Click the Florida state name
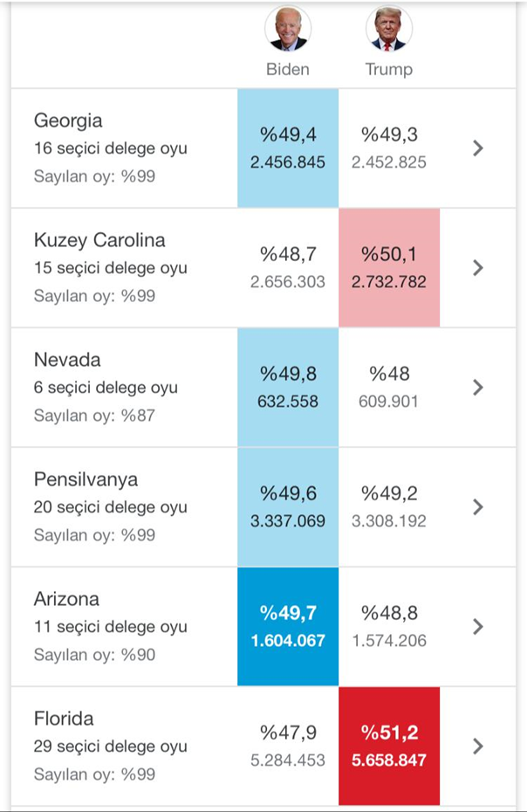Image resolution: width=527 pixels, height=812 pixels. click(64, 719)
